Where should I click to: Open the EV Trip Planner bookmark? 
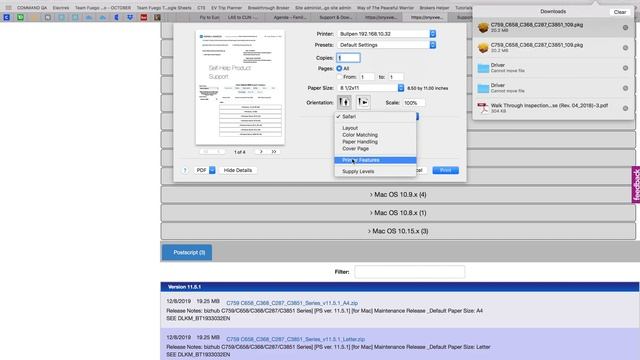pyautogui.click(x=227, y=8)
